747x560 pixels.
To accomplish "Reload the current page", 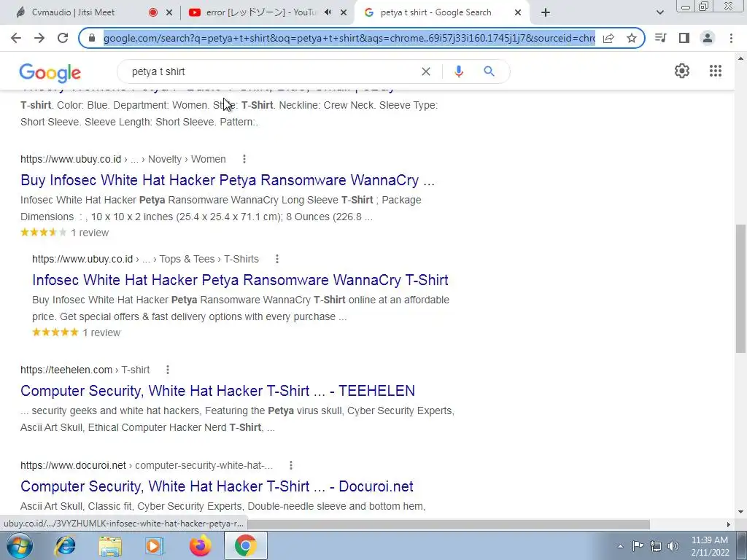I will tap(63, 38).
